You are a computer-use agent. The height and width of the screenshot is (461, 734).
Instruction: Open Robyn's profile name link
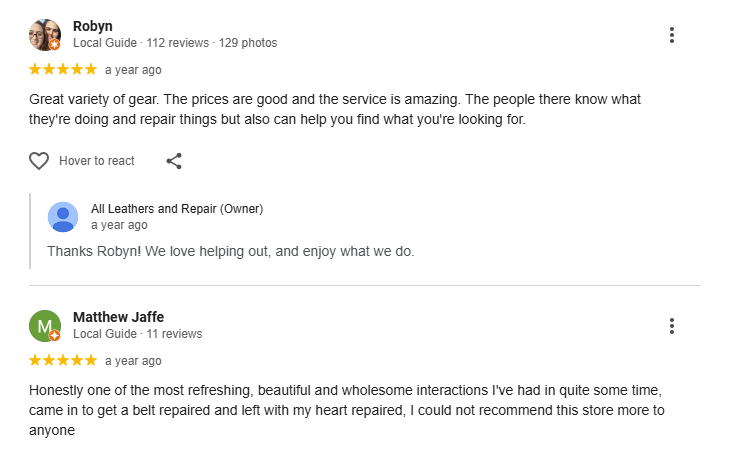(x=93, y=26)
